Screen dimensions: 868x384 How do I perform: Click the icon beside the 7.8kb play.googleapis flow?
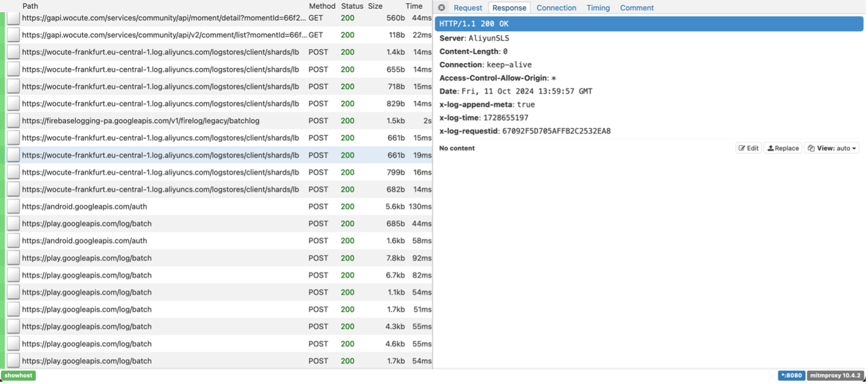click(x=13, y=258)
